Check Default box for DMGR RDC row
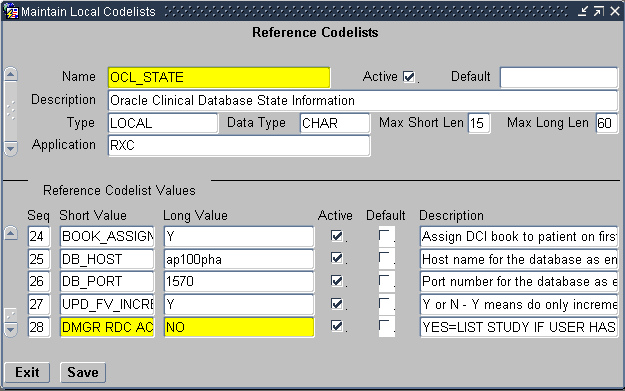 (385, 326)
